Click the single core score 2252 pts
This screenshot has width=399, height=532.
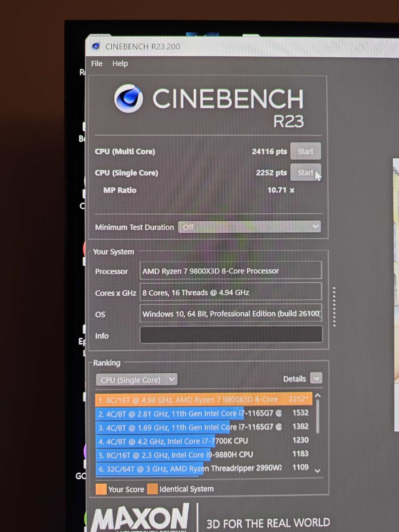point(271,173)
